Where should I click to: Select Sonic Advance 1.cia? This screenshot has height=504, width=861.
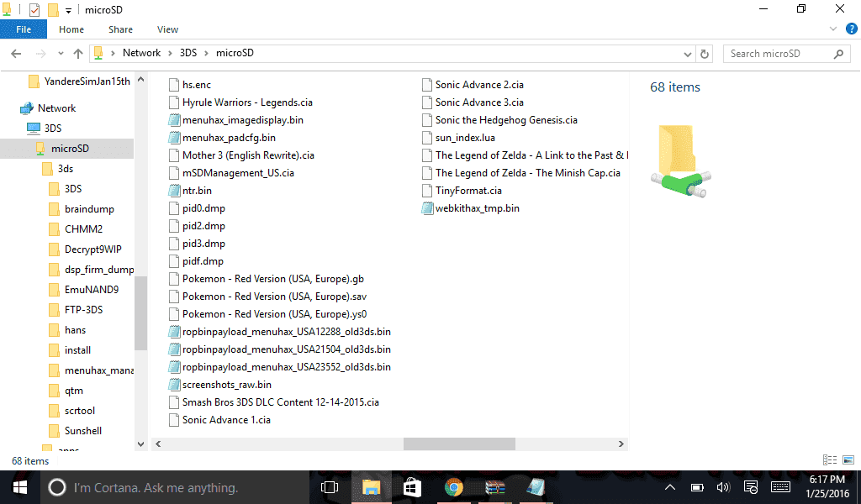pyautogui.click(x=226, y=419)
